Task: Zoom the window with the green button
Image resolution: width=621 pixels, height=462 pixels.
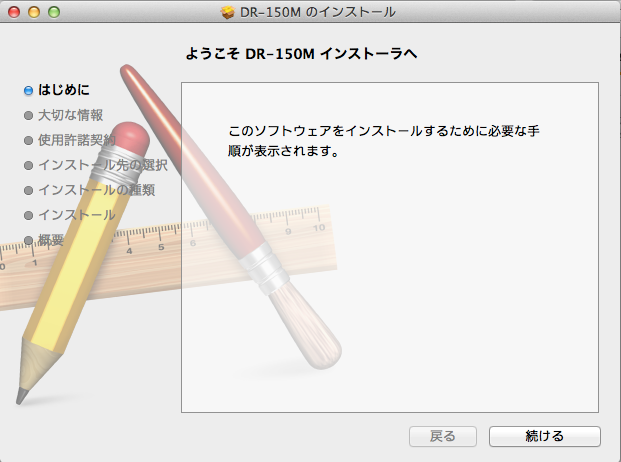Action: (53, 12)
